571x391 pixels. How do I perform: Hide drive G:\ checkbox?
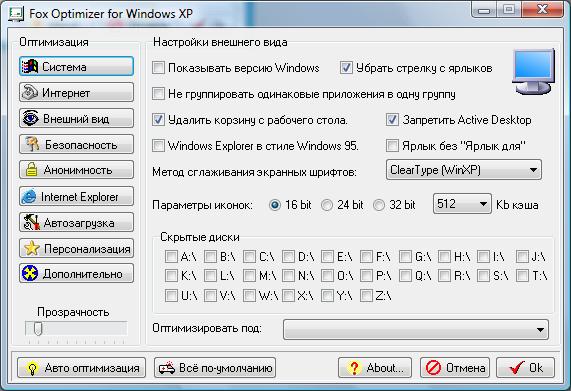click(405, 256)
